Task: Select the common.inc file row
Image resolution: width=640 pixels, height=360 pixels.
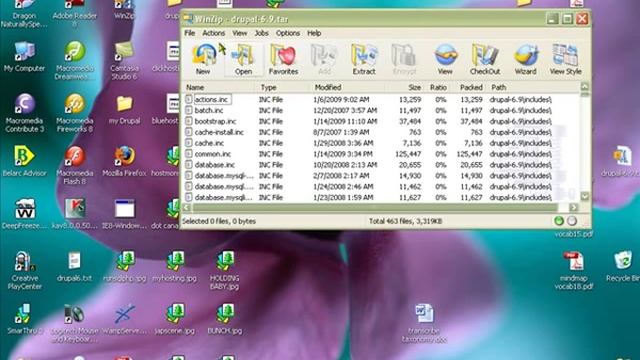Action: 368,154
